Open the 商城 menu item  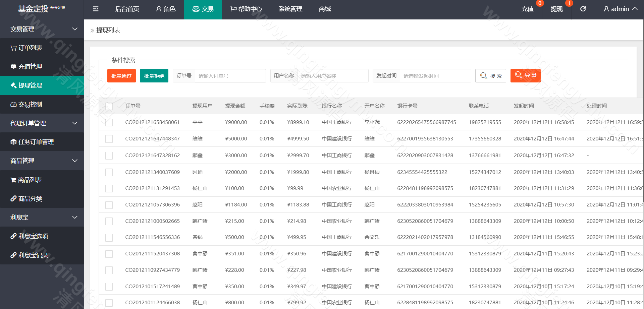tap(324, 9)
